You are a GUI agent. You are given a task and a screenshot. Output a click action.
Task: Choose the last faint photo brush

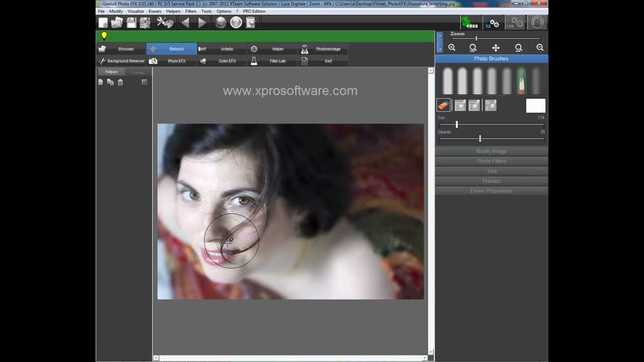coord(536,80)
